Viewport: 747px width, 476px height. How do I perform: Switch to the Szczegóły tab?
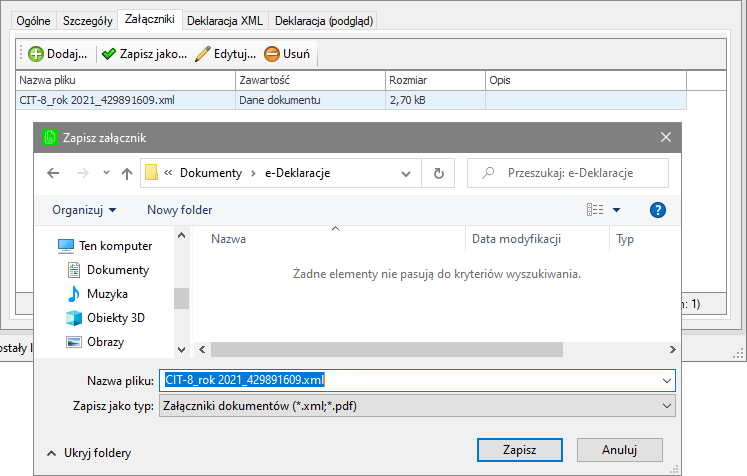click(x=88, y=21)
